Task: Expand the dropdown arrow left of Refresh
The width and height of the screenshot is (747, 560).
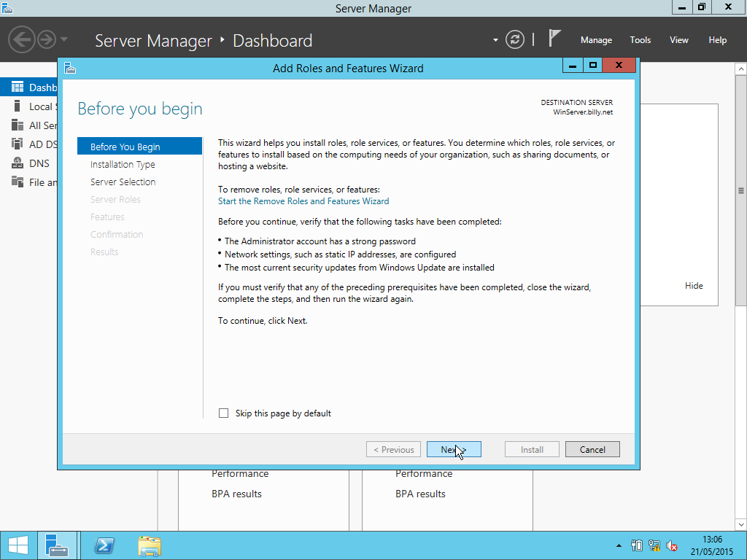Action: 495,40
